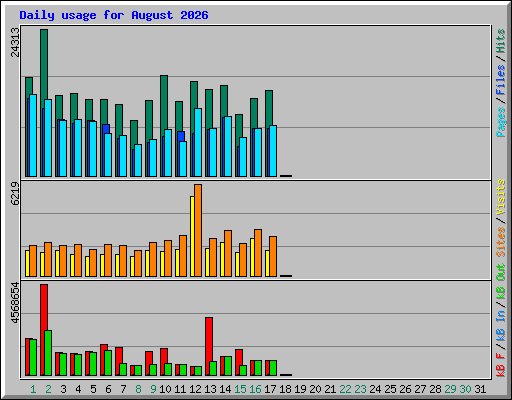512x400 pixels.
Task: Click day 3 on the x-axis
Action: [x=63, y=389]
